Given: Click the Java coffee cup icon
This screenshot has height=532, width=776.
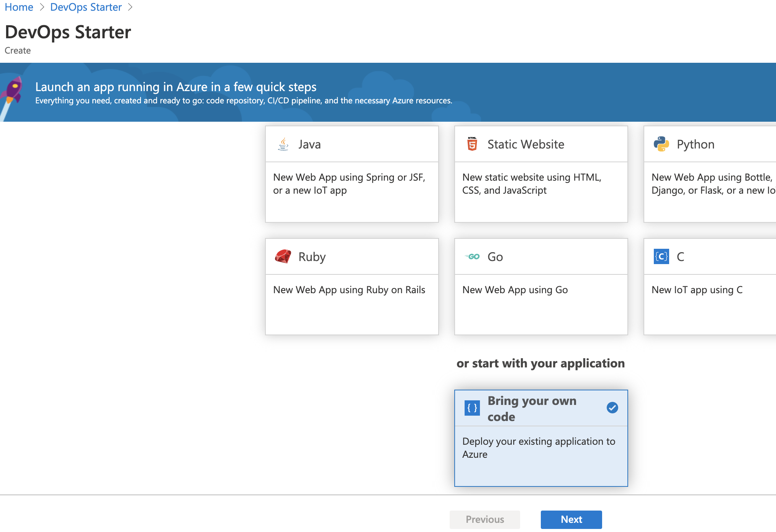Looking at the screenshot, I should pyautogui.click(x=283, y=144).
